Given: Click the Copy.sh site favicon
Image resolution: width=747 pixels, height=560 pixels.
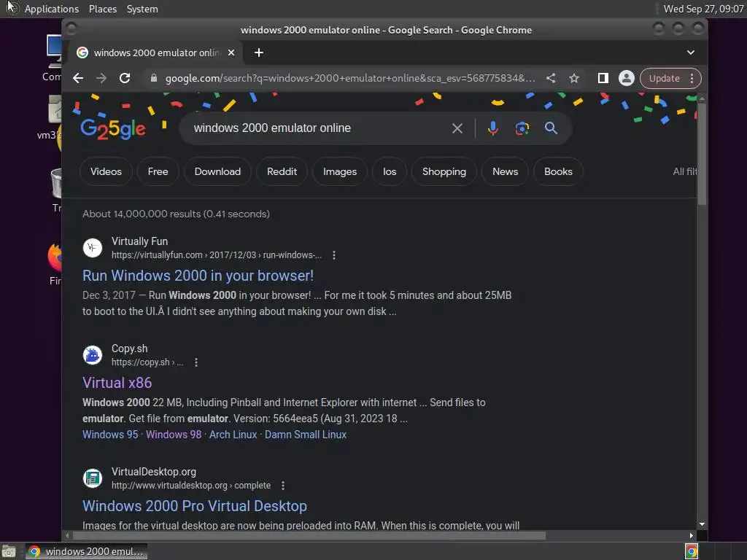Looking at the screenshot, I should coord(93,355).
